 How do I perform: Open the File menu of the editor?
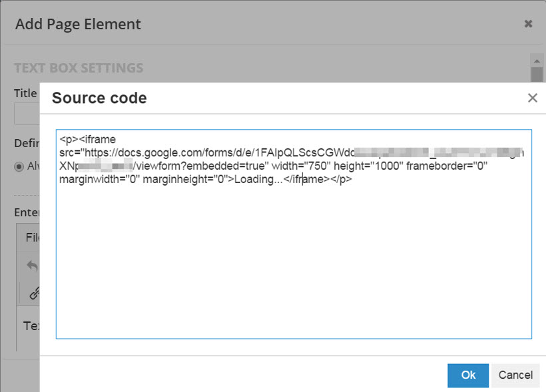[32, 238]
